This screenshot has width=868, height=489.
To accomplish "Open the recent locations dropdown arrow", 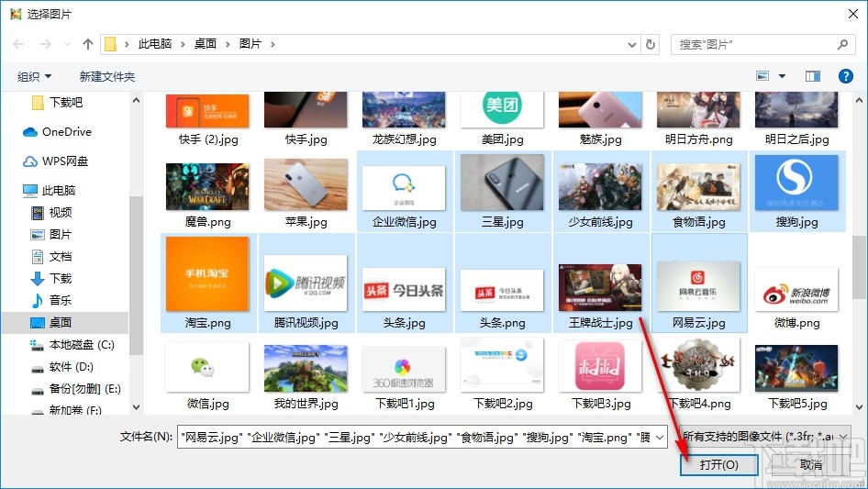I will pyautogui.click(x=67, y=44).
